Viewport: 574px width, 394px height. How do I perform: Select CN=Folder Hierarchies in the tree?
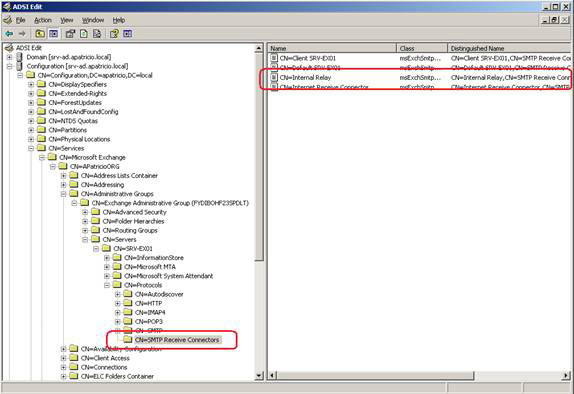(133, 221)
